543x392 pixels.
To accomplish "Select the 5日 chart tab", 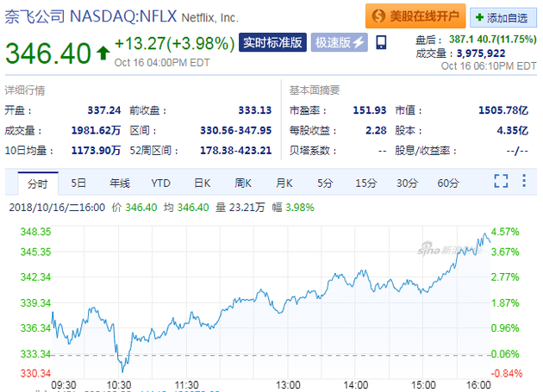I will pos(78,183).
